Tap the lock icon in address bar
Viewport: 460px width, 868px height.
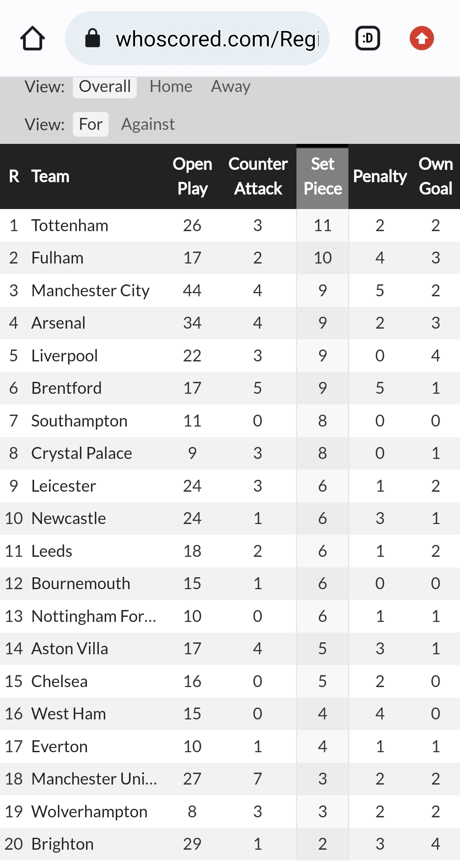pyautogui.click(x=92, y=38)
